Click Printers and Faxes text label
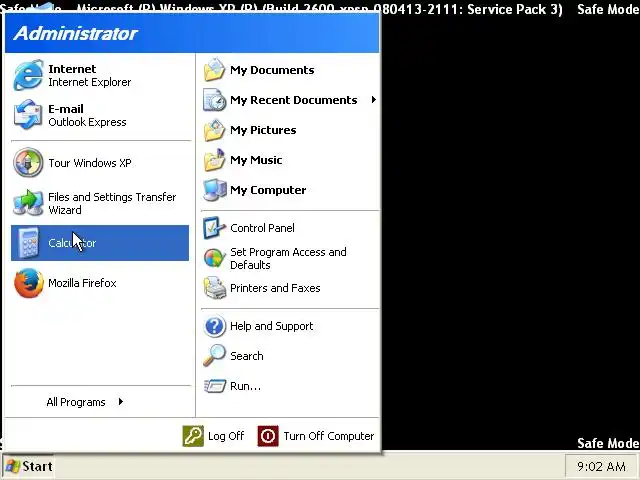640x480 pixels. [x=275, y=288]
